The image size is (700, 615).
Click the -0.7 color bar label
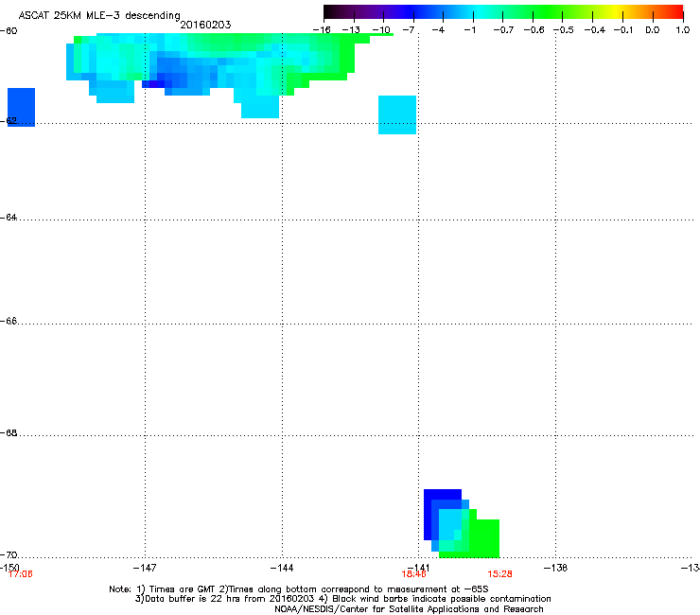(x=503, y=30)
